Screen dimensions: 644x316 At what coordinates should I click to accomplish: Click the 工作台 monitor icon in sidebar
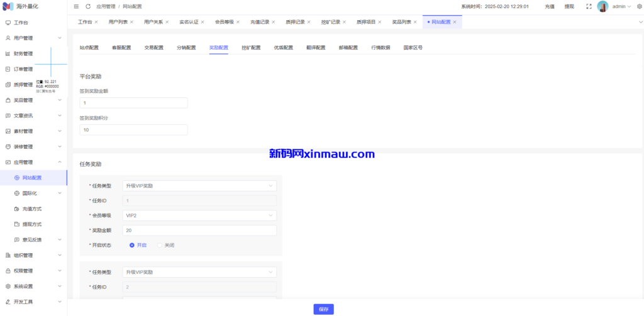tap(8, 23)
